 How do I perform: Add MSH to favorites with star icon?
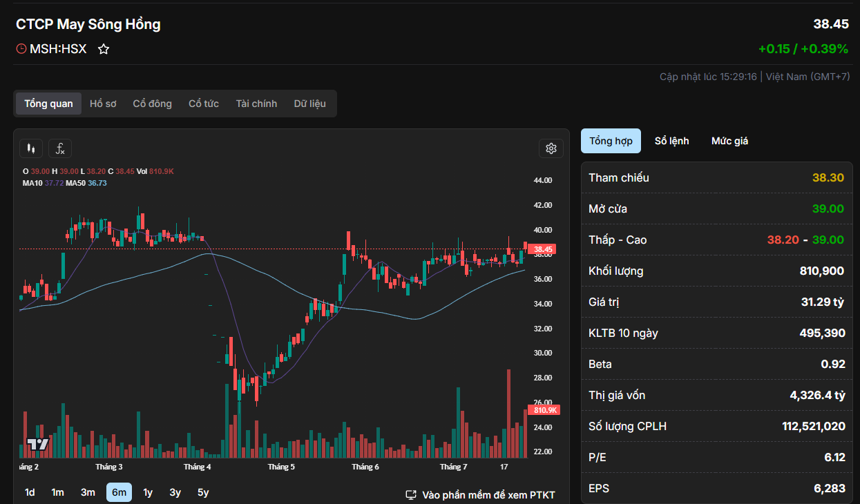104,49
